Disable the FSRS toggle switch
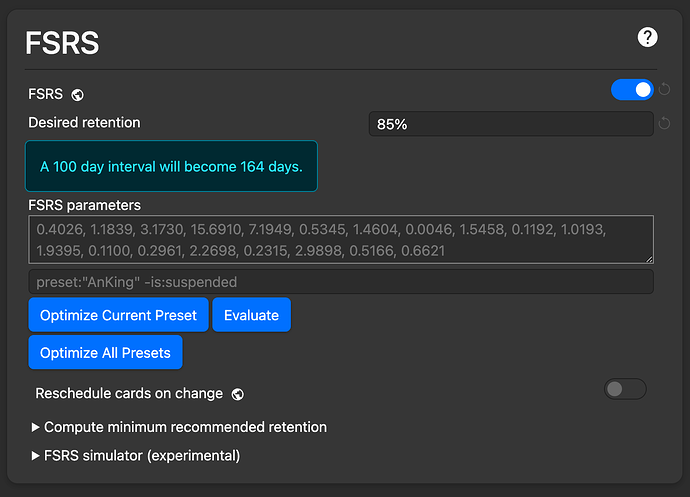690x497 pixels. tap(632, 90)
